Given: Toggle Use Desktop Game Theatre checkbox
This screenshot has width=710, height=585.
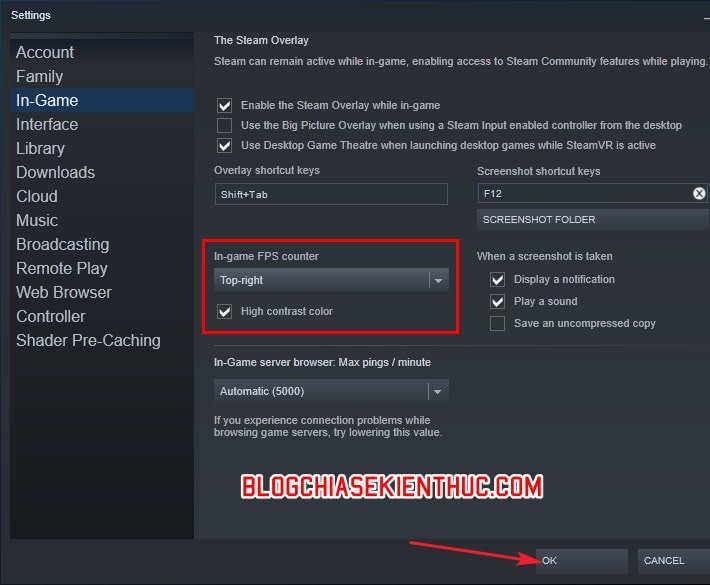Looking at the screenshot, I should (x=225, y=145).
